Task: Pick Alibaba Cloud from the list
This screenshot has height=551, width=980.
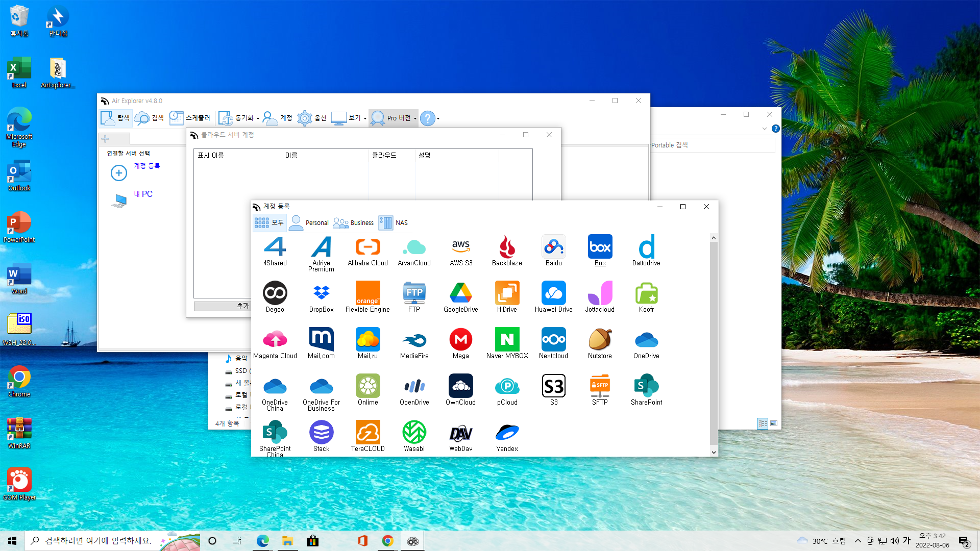Action: [367, 251]
